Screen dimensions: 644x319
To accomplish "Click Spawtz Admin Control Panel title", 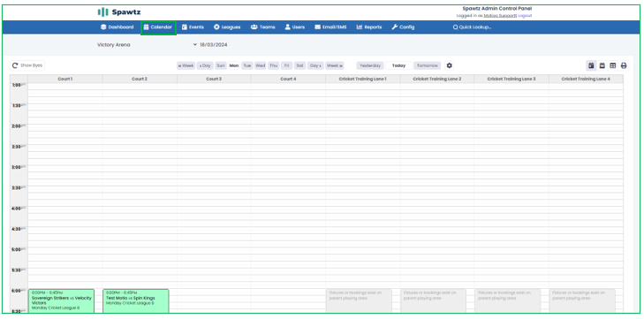I will point(497,8).
